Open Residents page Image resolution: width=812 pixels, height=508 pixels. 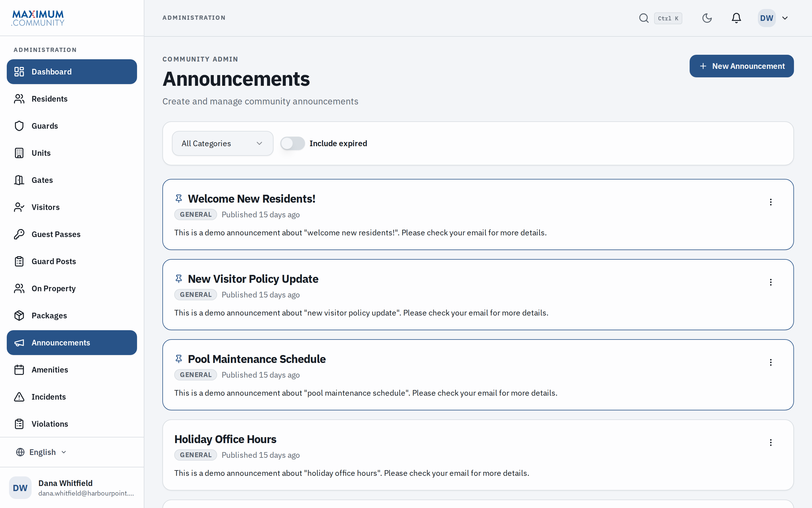[x=72, y=99]
